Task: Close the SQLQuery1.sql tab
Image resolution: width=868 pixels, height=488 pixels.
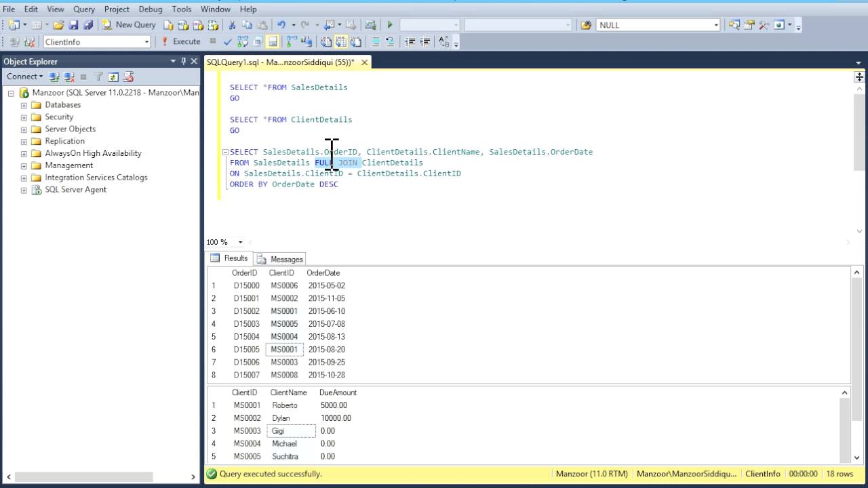Action: pyautogui.click(x=364, y=62)
